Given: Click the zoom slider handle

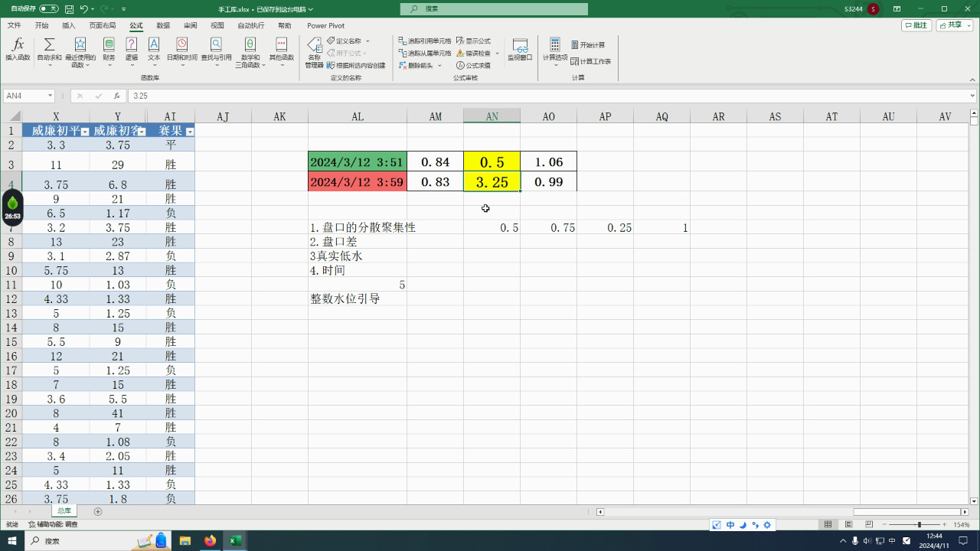Looking at the screenshot, I should tap(919, 524).
